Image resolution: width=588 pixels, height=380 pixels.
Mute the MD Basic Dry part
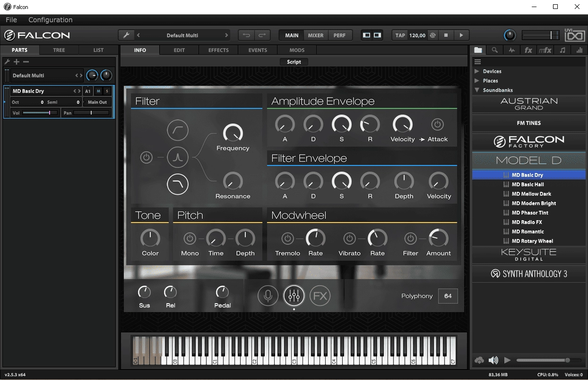click(98, 91)
